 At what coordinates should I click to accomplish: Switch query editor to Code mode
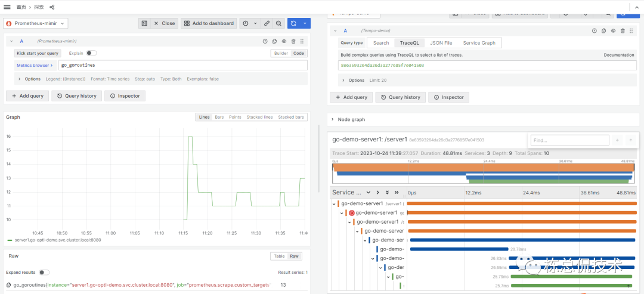299,54
